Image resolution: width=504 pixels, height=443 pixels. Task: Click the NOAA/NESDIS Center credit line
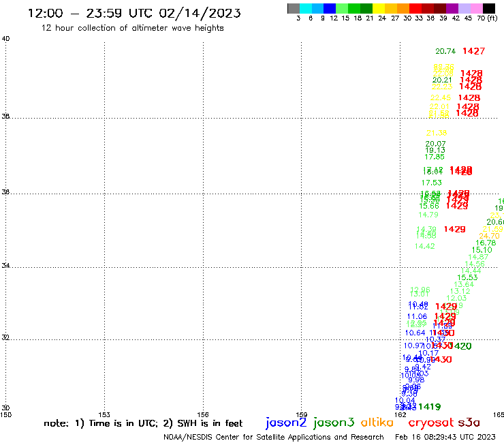click(274, 437)
